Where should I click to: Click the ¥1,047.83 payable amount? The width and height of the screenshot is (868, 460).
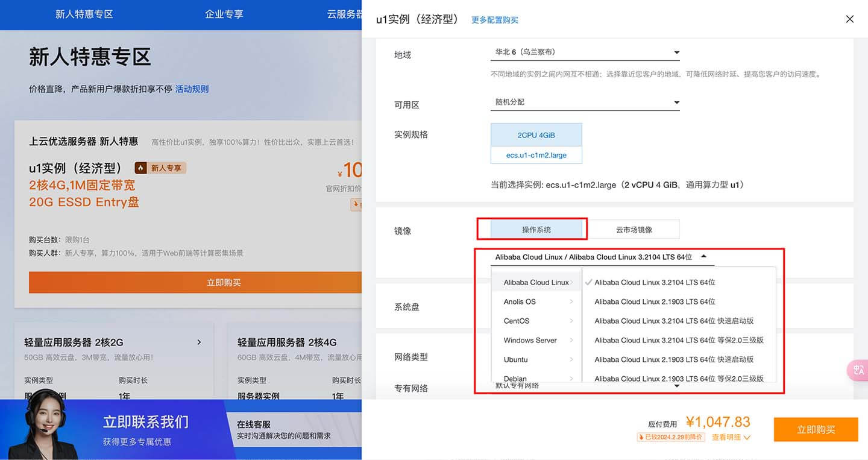click(718, 422)
